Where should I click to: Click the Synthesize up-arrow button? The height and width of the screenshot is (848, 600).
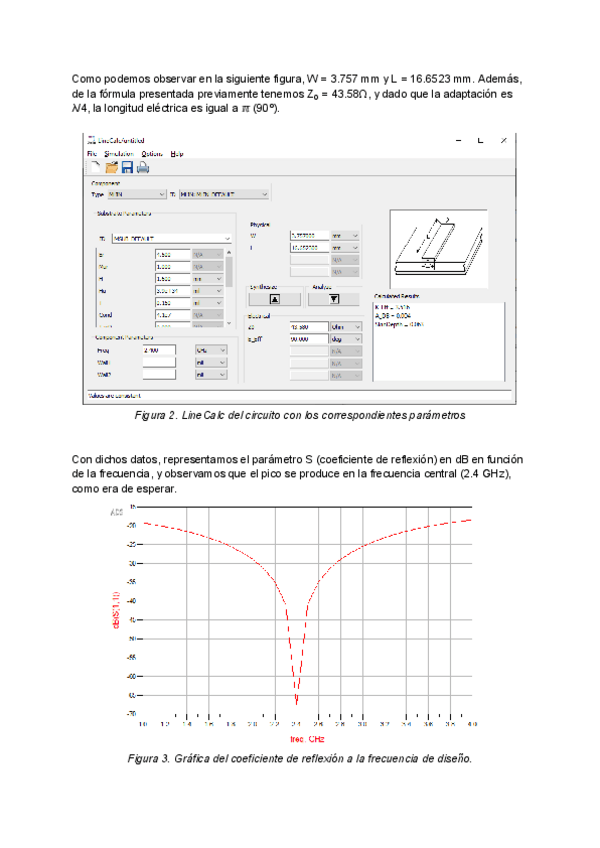click(x=275, y=299)
